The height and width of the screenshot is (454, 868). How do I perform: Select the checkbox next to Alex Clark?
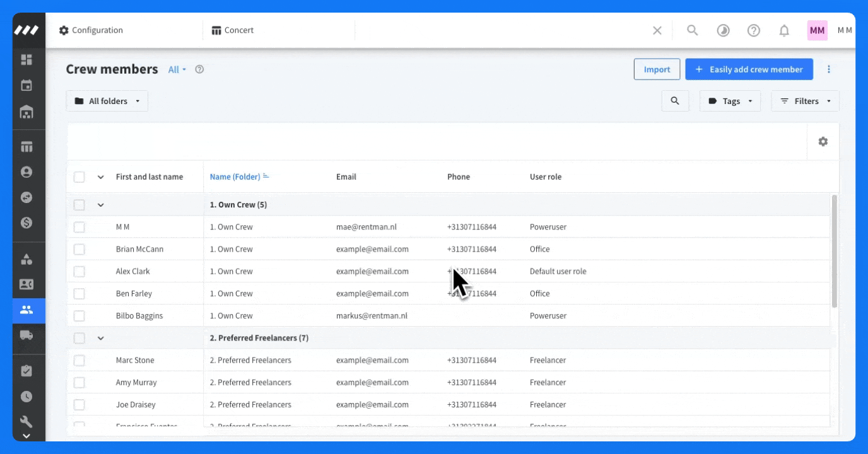(79, 271)
